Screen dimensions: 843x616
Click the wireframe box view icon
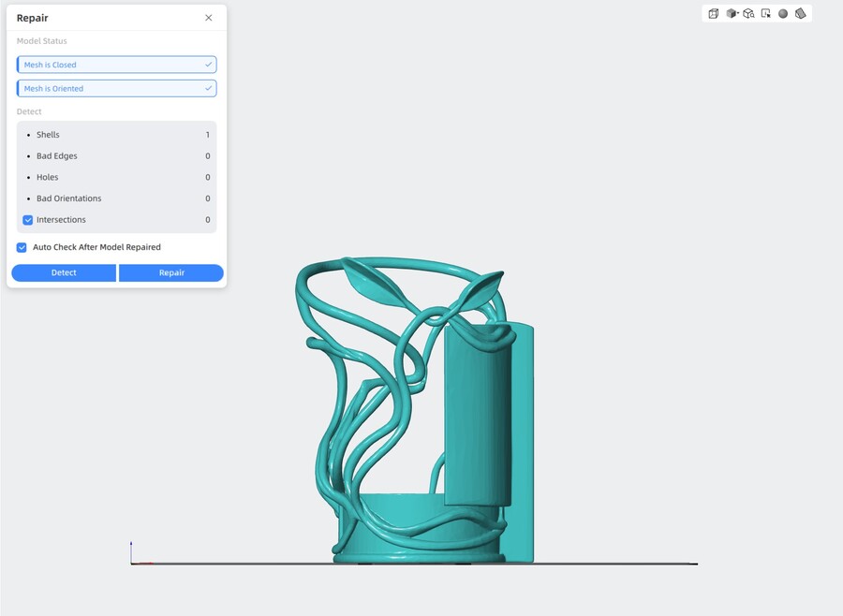tap(714, 13)
